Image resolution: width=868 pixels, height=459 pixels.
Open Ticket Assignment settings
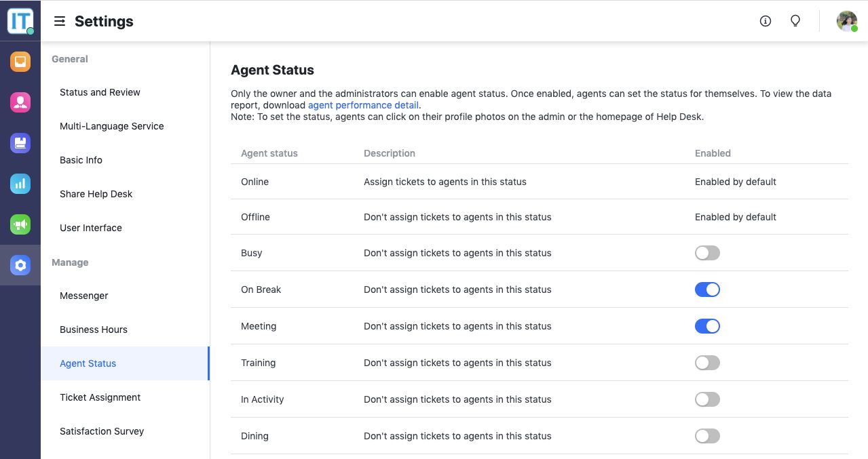click(100, 397)
